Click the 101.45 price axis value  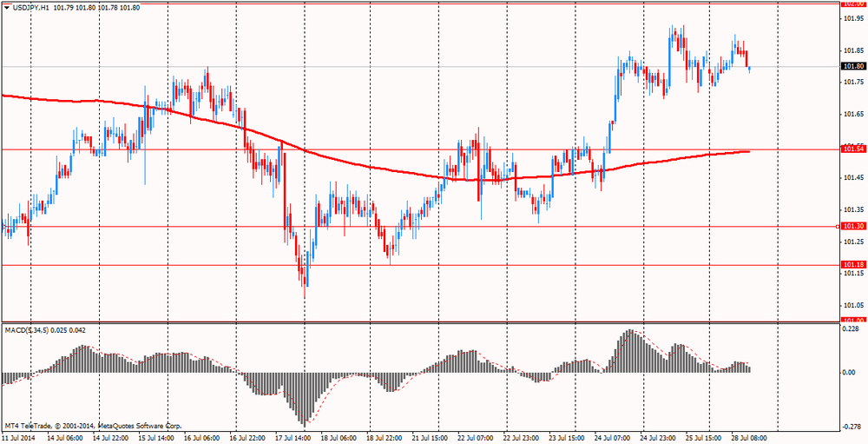pos(853,178)
